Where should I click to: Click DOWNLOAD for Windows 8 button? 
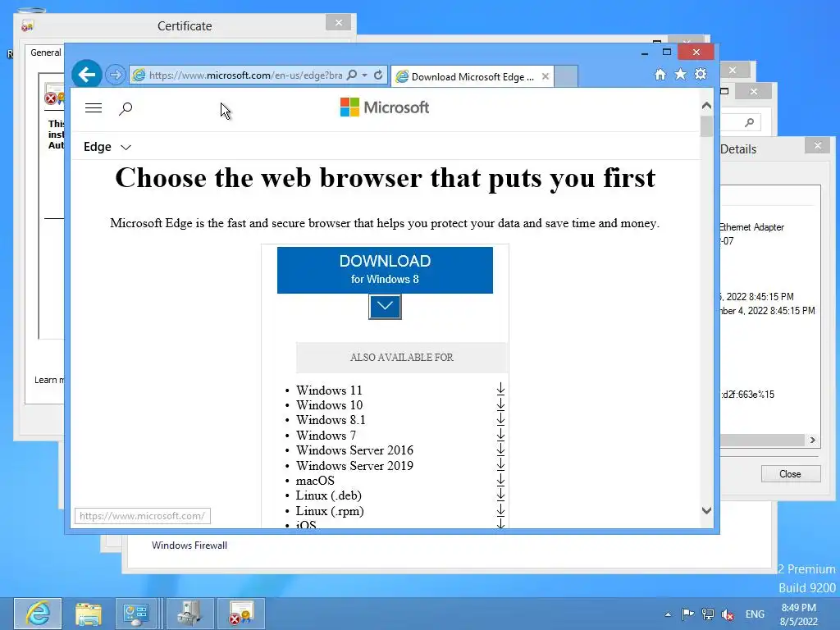pyautogui.click(x=385, y=270)
